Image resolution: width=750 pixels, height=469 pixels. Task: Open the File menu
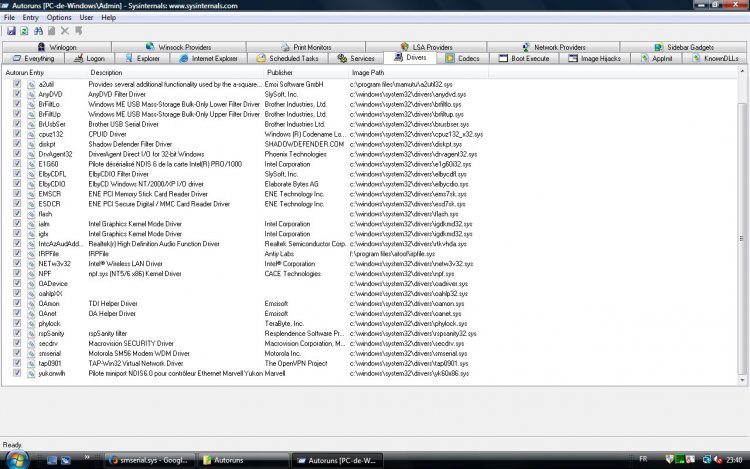click(x=9, y=18)
